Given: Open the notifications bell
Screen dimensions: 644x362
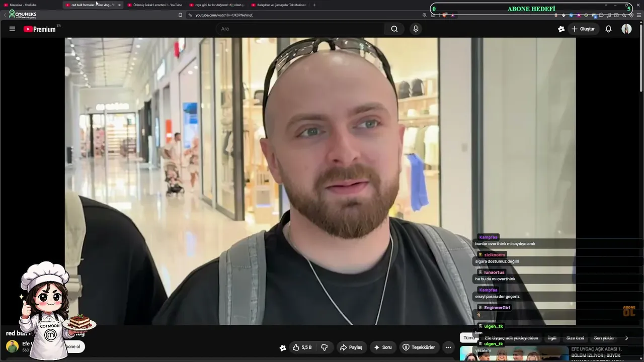Looking at the screenshot, I should coord(608,29).
